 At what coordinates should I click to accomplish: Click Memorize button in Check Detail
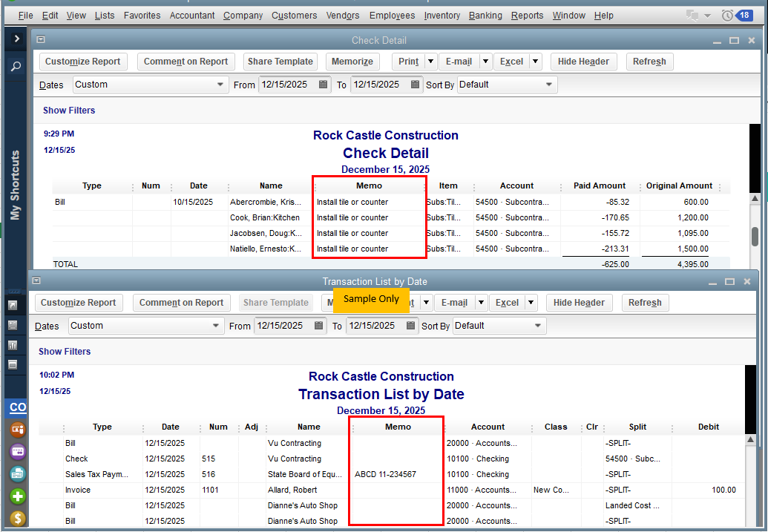pyautogui.click(x=352, y=62)
